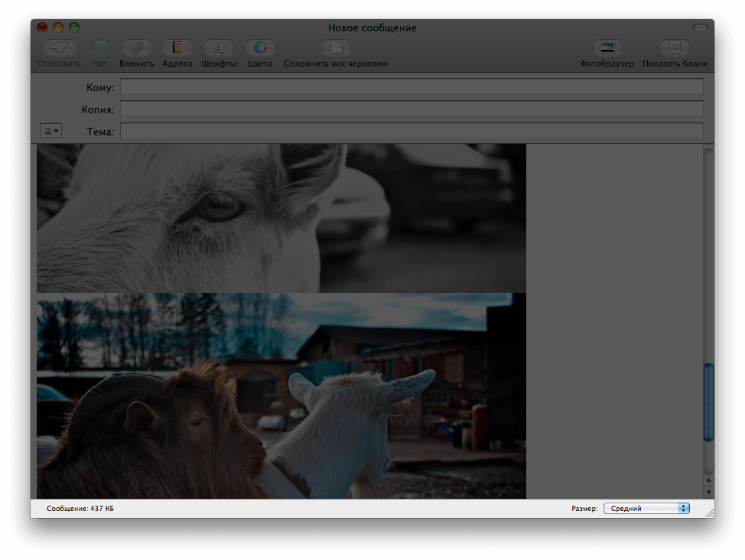Open the Адреса address book icon
This screenshot has height=560, width=745.
(x=177, y=47)
